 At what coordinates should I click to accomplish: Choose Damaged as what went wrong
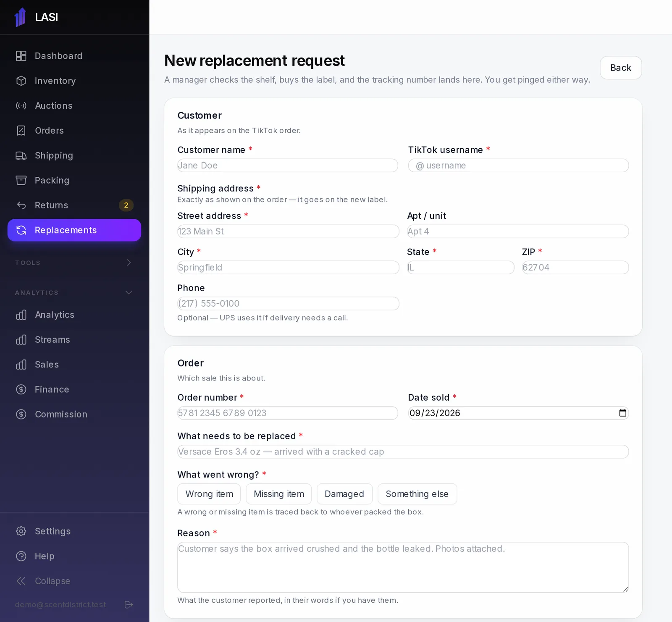pyautogui.click(x=344, y=494)
